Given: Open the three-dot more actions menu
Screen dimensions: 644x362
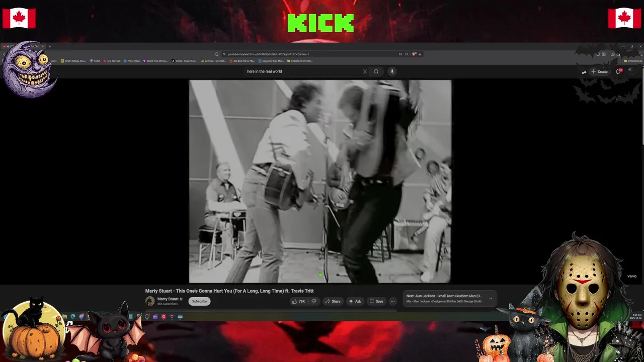Looking at the screenshot, I should tap(393, 301).
